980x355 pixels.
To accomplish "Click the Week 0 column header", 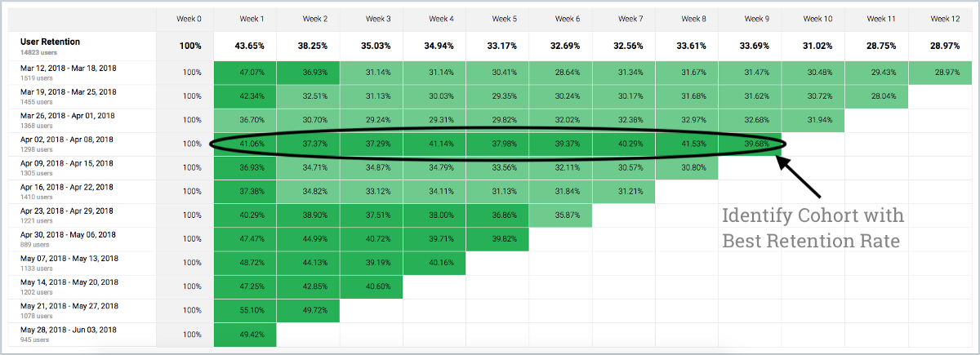I will (x=187, y=18).
